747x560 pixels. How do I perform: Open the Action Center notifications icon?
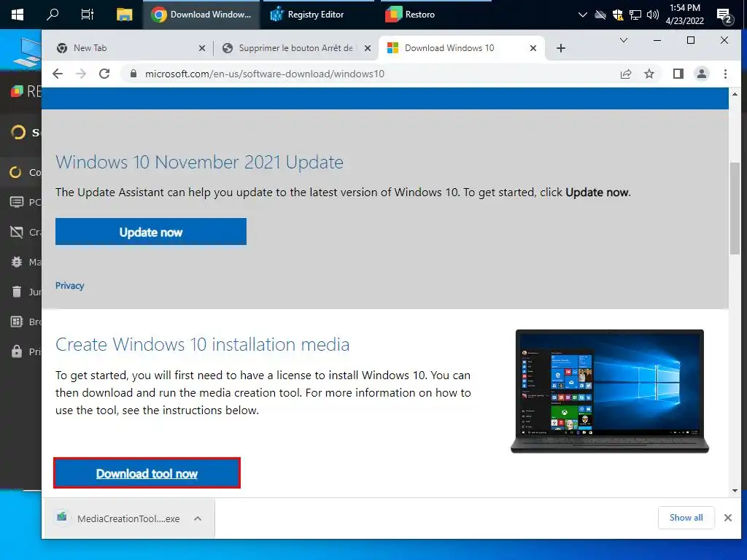(724, 15)
